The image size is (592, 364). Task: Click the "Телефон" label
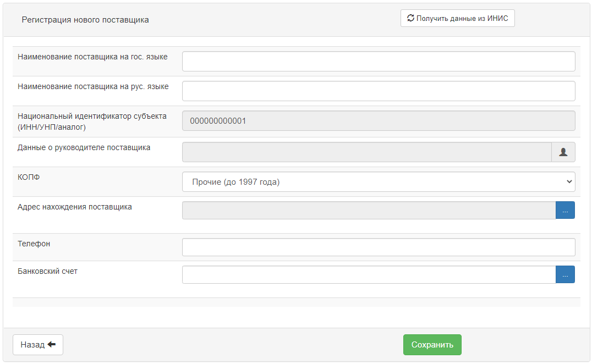(34, 244)
